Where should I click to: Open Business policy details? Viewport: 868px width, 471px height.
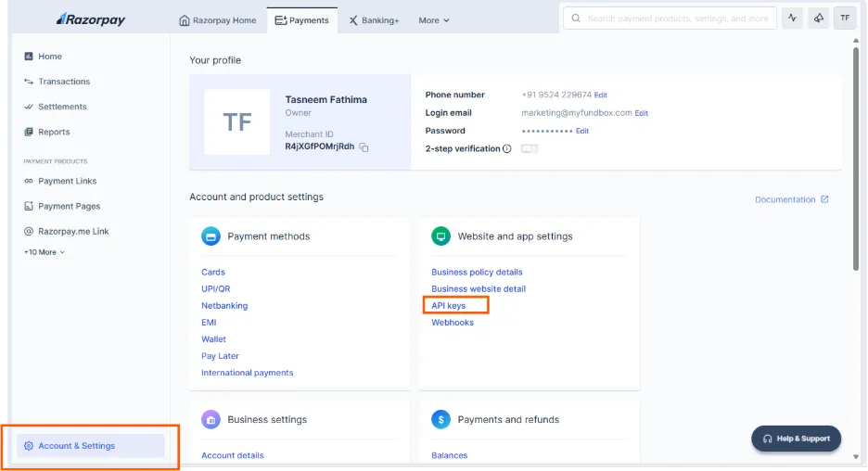[477, 273]
